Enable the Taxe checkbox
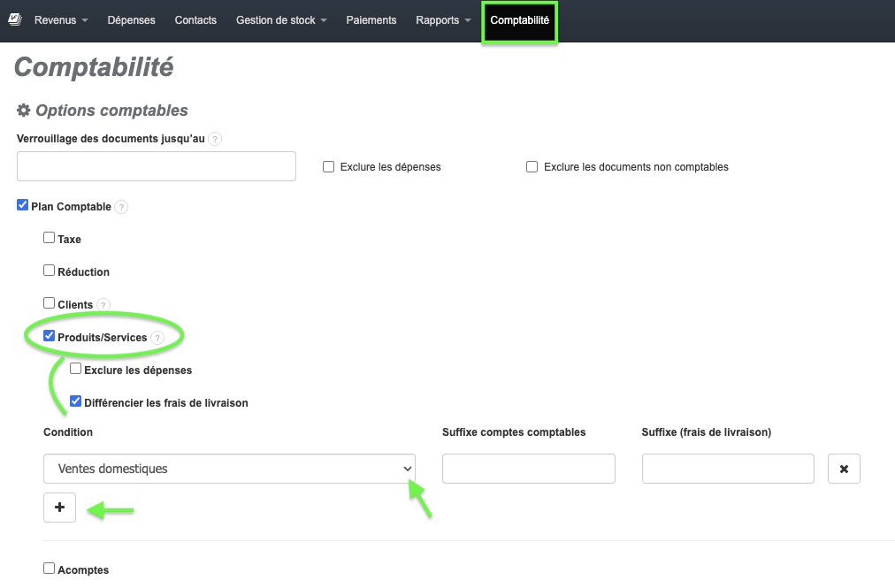895x588 pixels. pyautogui.click(x=49, y=237)
